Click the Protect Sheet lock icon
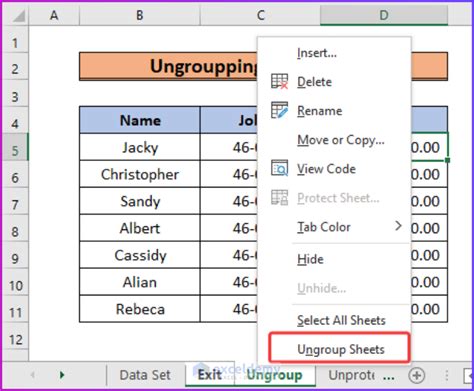This screenshot has width=474, height=391. click(279, 198)
